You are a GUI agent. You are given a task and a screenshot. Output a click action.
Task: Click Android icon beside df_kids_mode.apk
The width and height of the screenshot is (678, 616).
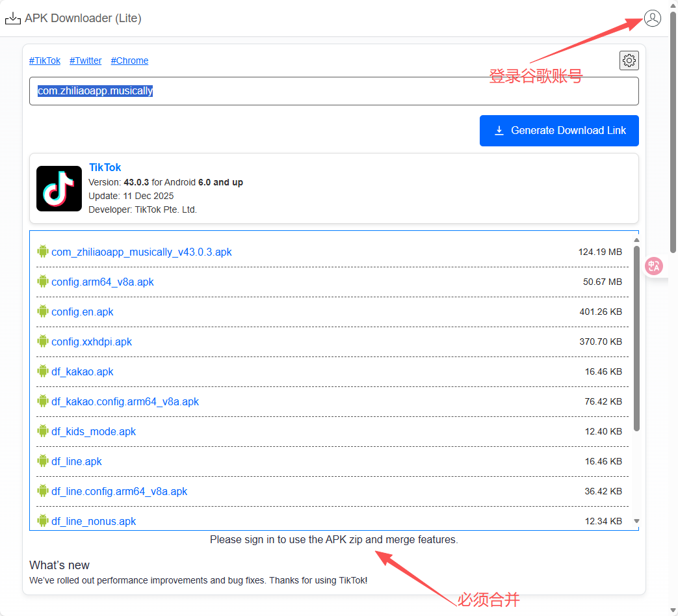43,431
